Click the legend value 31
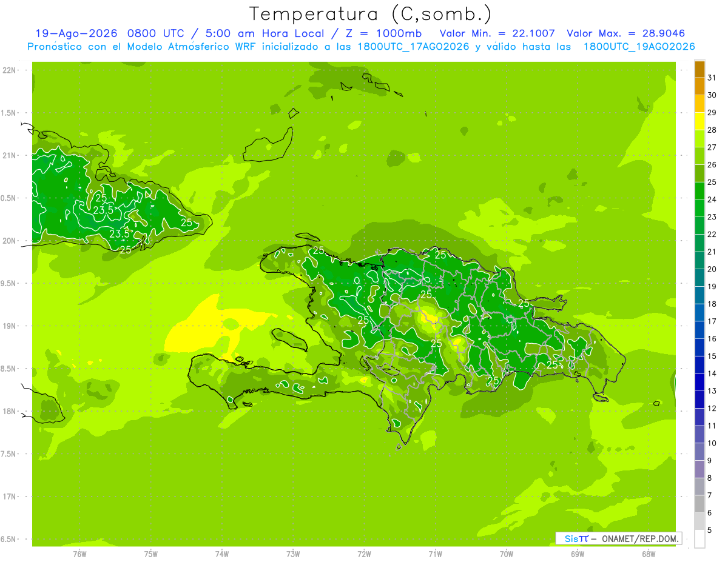The height and width of the screenshot is (562, 728). 712,77
